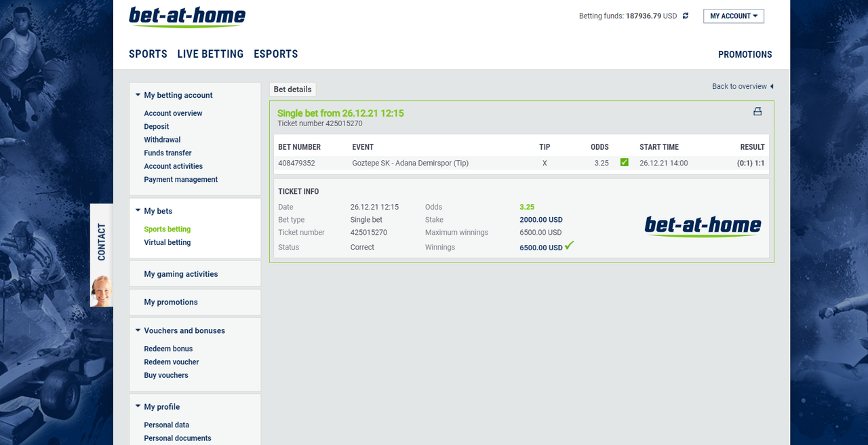Click the bet-at-home logo in ticket info

pos(703,226)
